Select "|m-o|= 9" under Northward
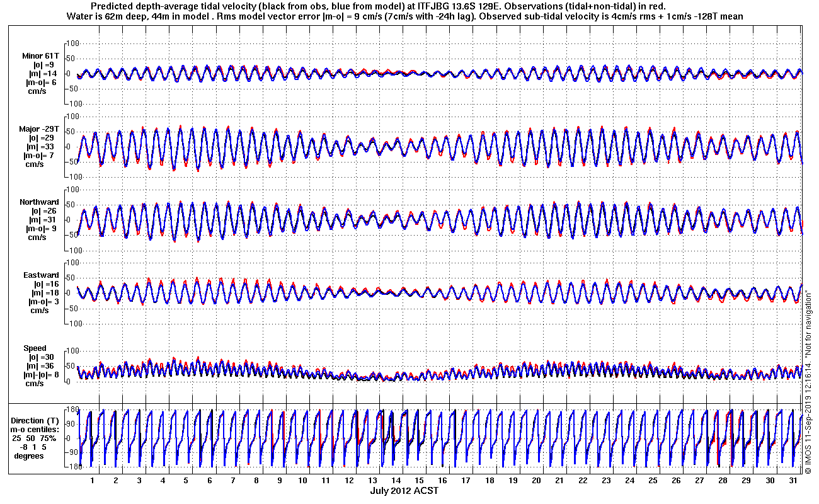The width and height of the screenshot is (819, 504). [40, 229]
